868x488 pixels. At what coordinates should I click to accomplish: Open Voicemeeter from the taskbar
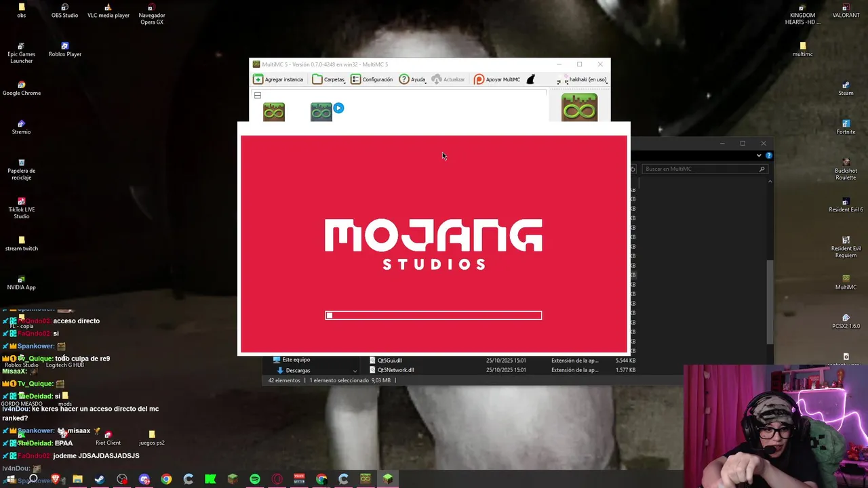coord(299,479)
